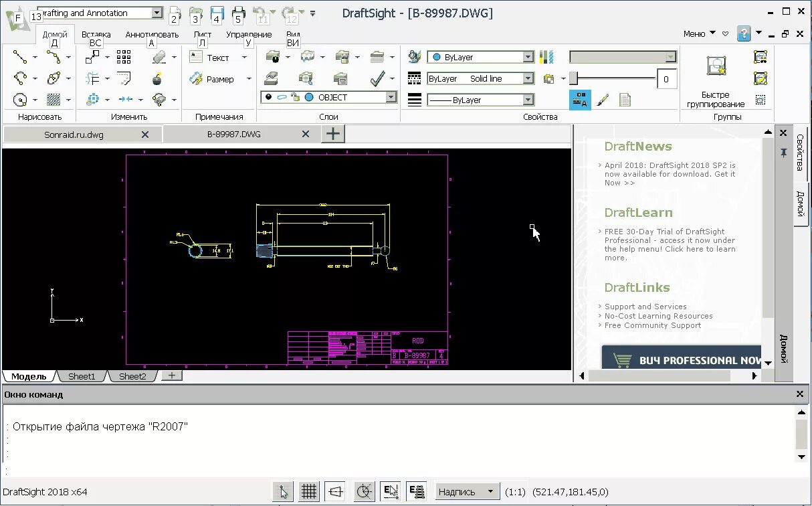Click the Text annotation tool
Viewport: 812px width, 506px height.
point(211,58)
